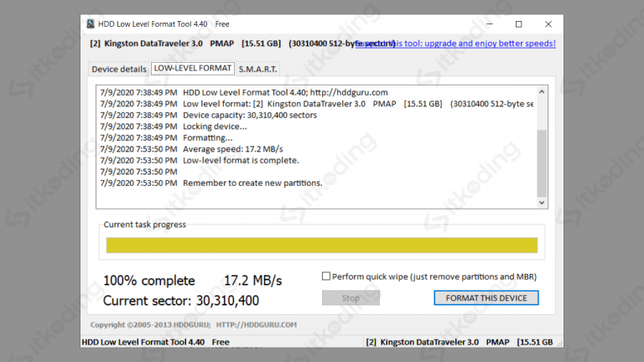Select the LOW-LEVEL FORMAT tab
The height and width of the screenshot is (362, 644).
(193, 69)
